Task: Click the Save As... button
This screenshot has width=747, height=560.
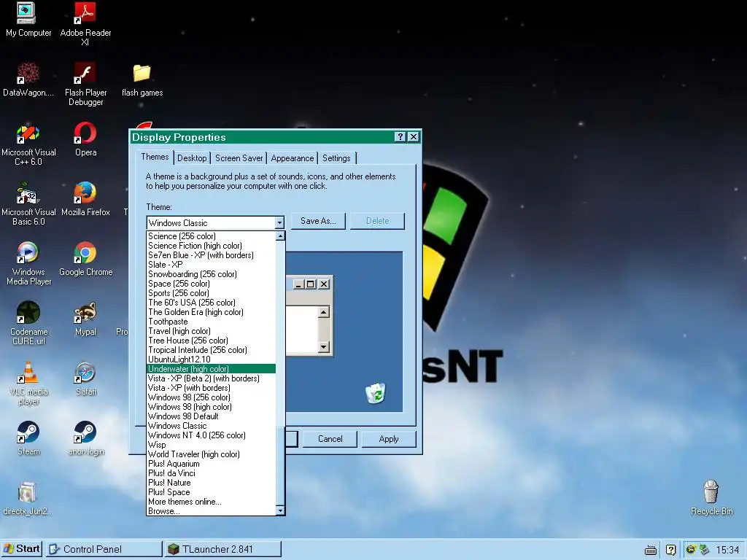Action: point(318,221)
